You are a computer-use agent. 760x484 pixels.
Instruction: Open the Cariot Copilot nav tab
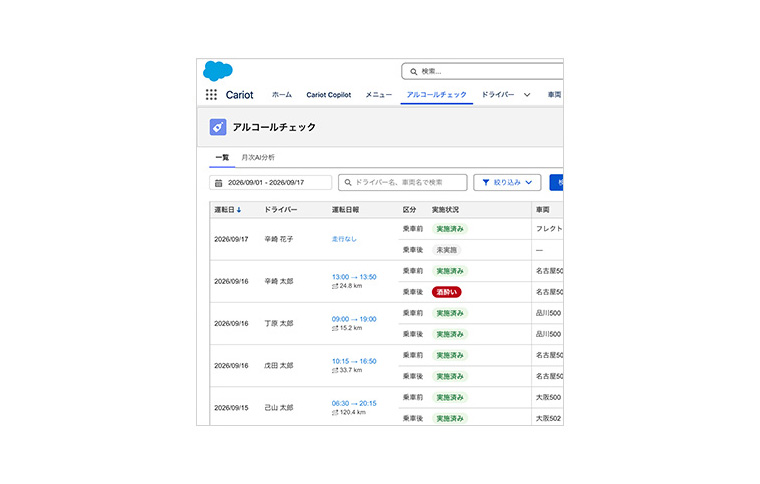point(329,95)
